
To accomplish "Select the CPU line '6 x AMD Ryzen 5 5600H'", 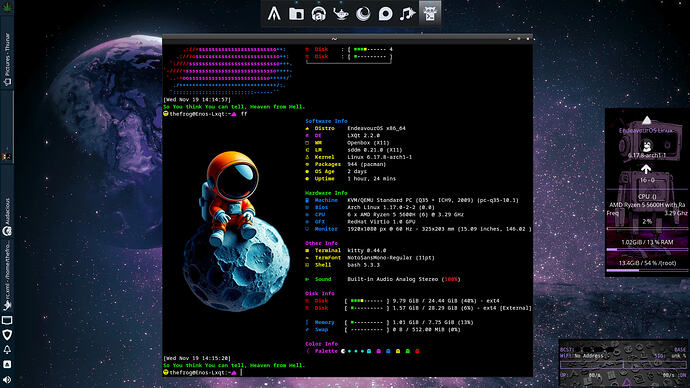I will pyautogui.click(x=405, y=215).
